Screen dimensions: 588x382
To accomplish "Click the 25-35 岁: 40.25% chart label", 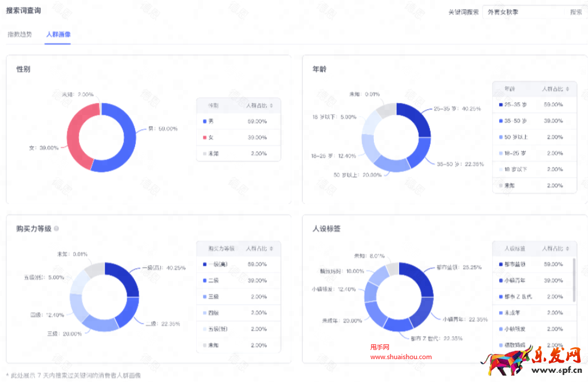I will click(x=457, y=109).
